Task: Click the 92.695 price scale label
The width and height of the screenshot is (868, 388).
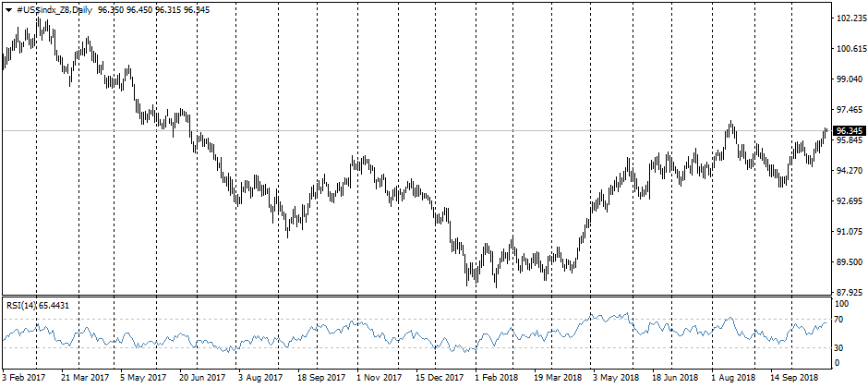Action: 850,200
